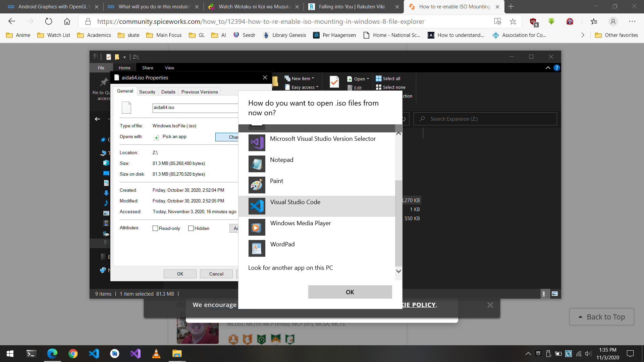Cancel the aida64.iso Properties dialog
Image resolution: width=644 pixels, height=362 pixels.
pyautogui.click(x=216, y=274)
